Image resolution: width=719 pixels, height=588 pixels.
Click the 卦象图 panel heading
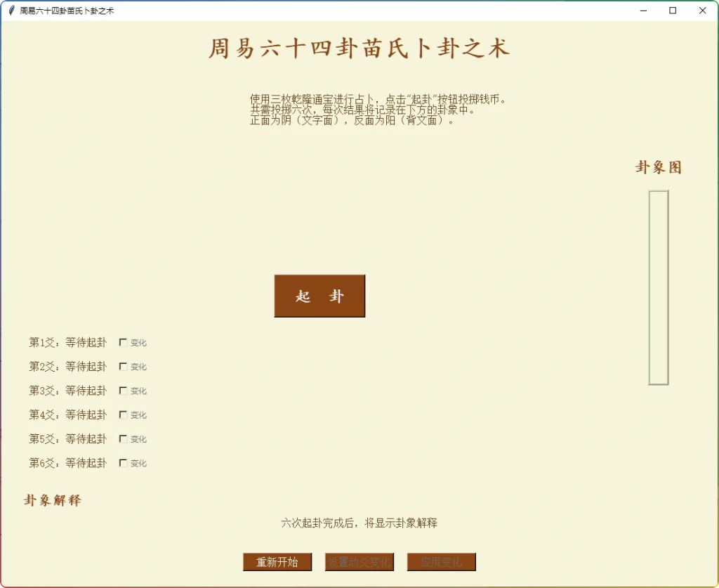pyautogui.click(x=658, y=167)
